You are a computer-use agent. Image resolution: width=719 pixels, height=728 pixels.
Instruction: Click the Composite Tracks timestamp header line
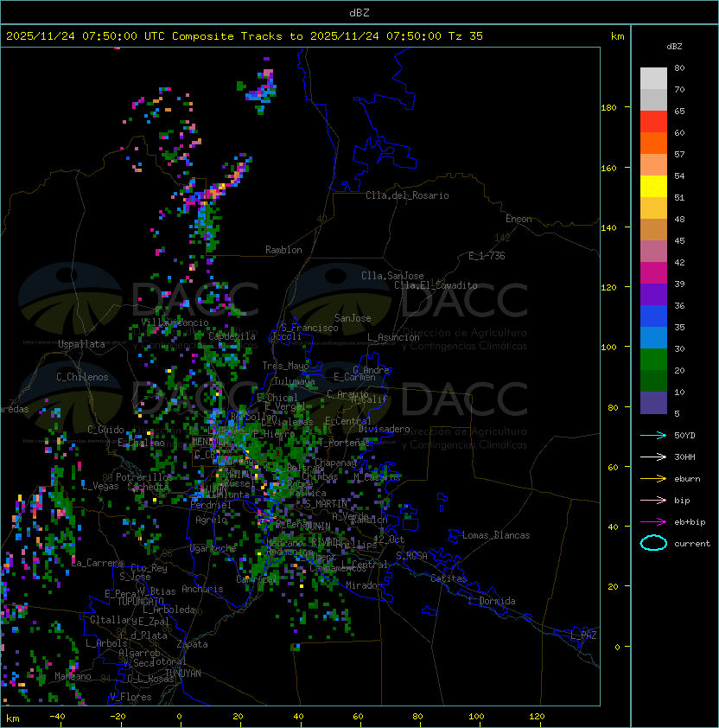coord(245,36)
